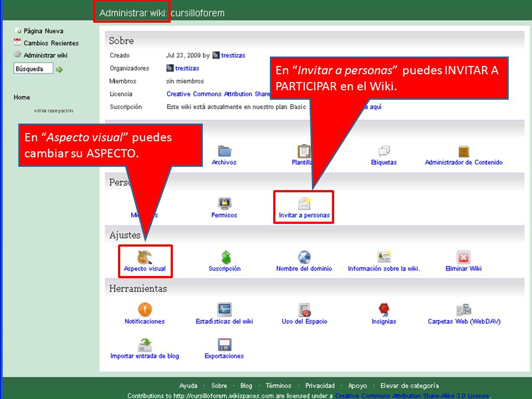Open the Carpetas Web (WebDAV) text link
Image resolution: width=532 pixels, height=399 pixels.
point(464,321)
